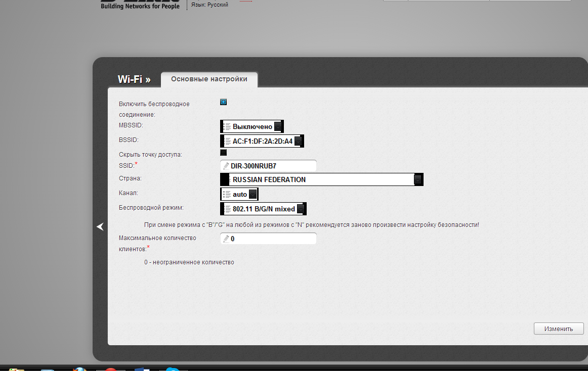The height and width of the screenshot is (371, 588).
Task: Expand the MBSSID 'Выключено' dropdown arrow
Action: coord(278,126)
